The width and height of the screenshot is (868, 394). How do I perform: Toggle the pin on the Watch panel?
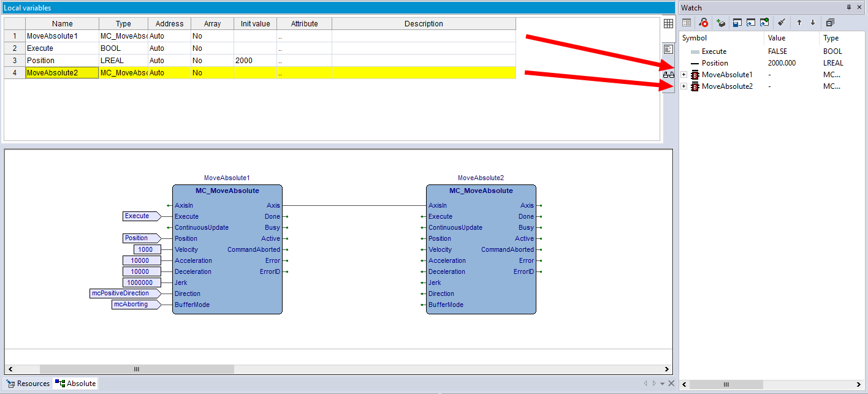coord(849,7)
